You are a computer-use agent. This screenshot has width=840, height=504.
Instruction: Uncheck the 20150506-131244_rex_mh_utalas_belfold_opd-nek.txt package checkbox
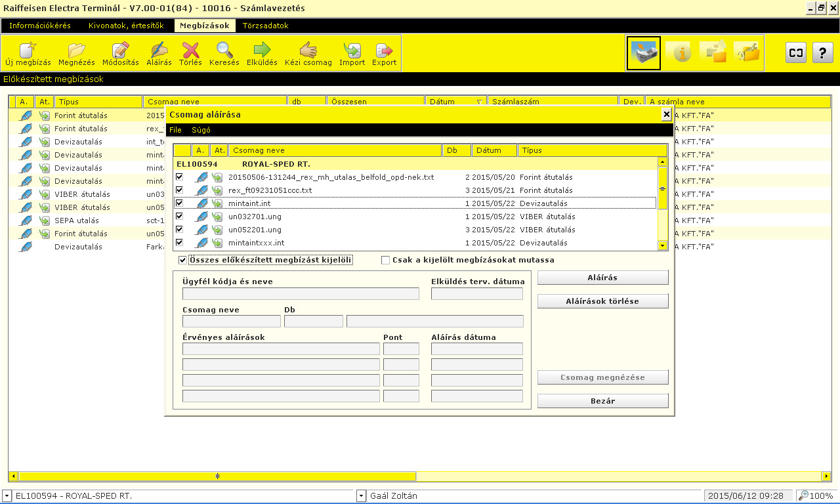(x=179, y=177)
